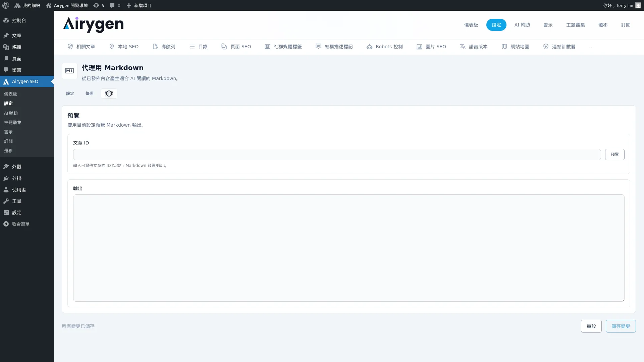Switch to 儀表板 in top navigation
The image size is (644, 362).
(x=471, y=25)
